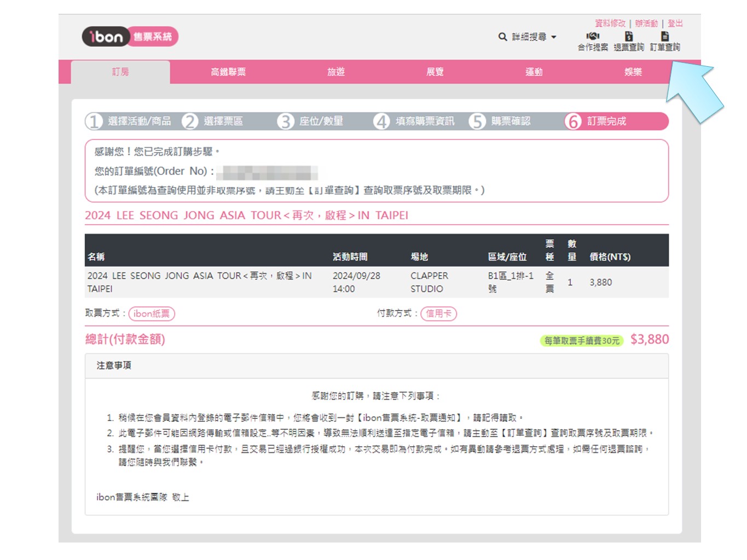Click the 場地 column header
The height and width of the screenshot is (560, 747).
click(x=419, y=256)
